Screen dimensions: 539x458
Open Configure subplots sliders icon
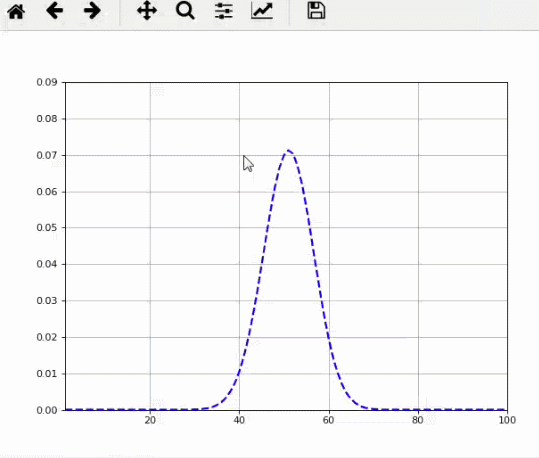tap(224, 11)
